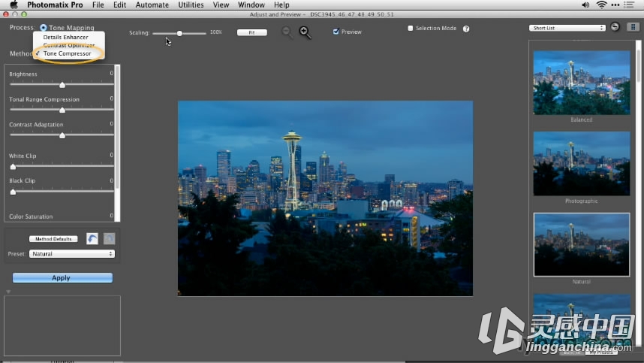
Task: Click the round minus button beside Short List
Action: (615, 27)
